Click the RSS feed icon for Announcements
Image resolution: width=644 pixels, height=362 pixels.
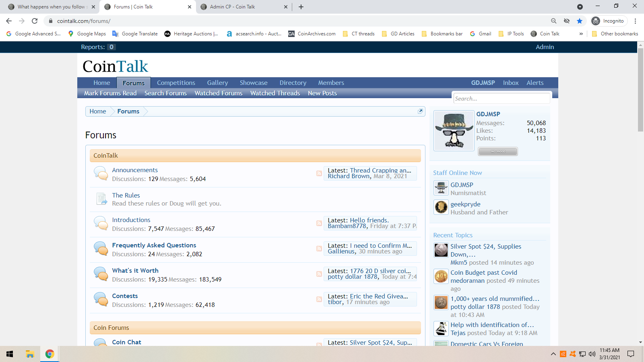tap(319, 173)
